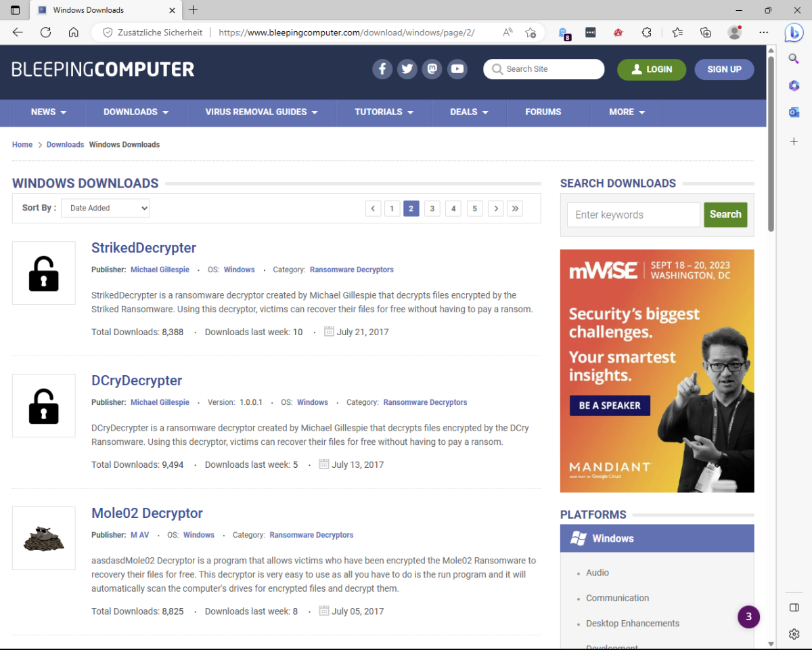Click M AV publisher link
The image size is (812, 650).
point(139,535)
